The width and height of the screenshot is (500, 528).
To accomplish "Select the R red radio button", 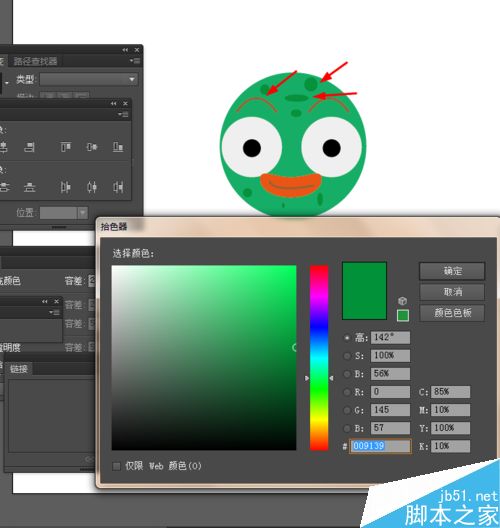I will click(x=347, y=392).
